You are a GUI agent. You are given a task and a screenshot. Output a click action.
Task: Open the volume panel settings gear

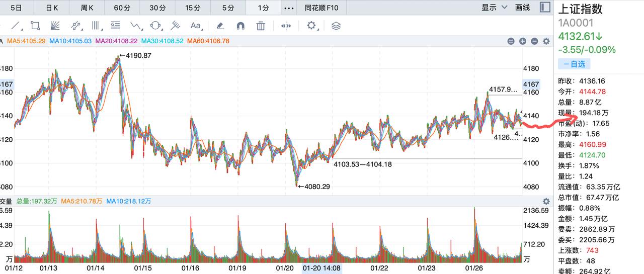(x=546, y=201)
